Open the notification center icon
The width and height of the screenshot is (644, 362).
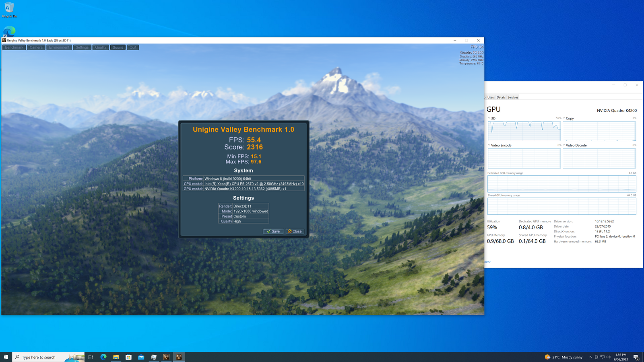pos(636,357)
